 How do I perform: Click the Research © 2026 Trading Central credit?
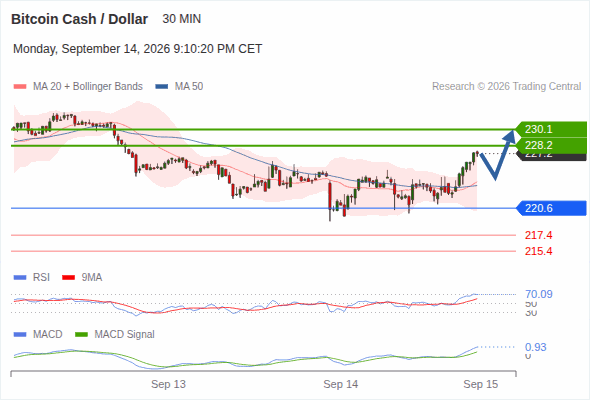point(506,87)
